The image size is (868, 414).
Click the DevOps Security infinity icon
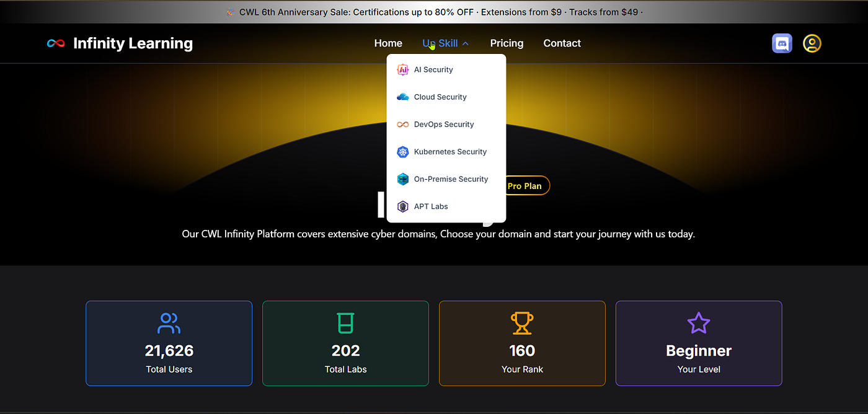click(403, 125)
